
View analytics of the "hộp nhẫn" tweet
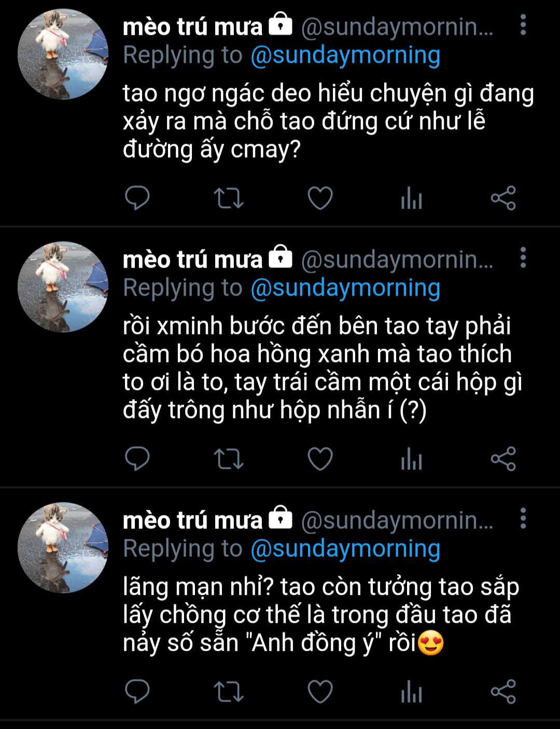412,459
